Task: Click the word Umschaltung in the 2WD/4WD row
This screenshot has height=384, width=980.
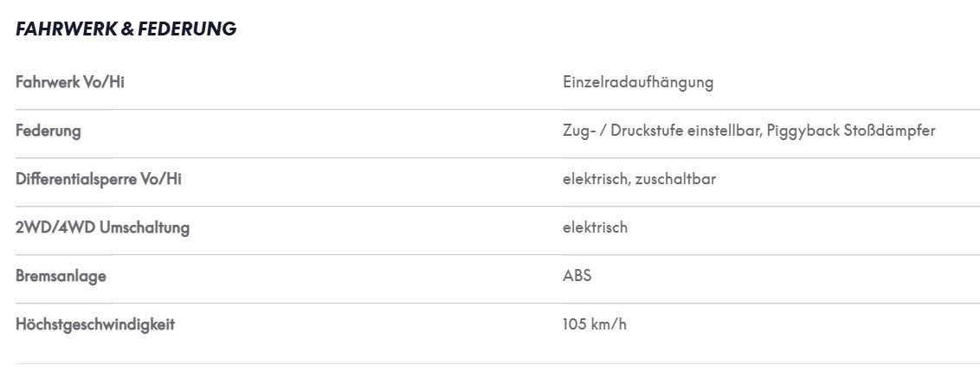Action: coord(145,227)
